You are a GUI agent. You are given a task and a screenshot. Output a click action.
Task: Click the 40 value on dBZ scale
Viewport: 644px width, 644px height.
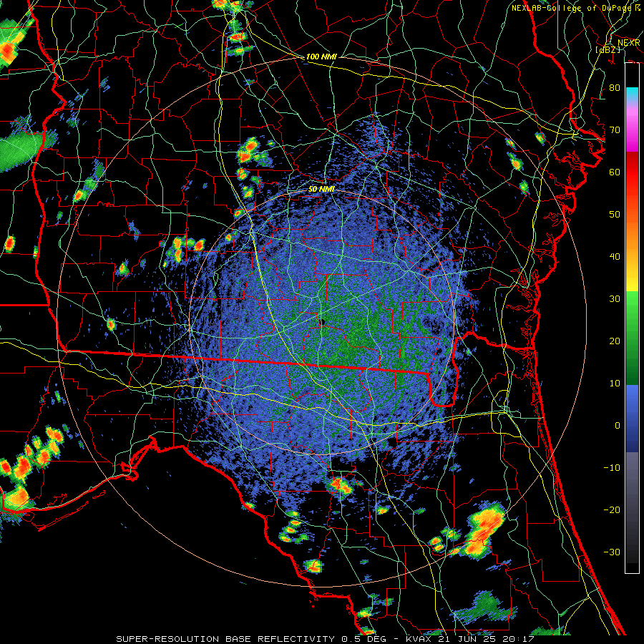[615, 257]
